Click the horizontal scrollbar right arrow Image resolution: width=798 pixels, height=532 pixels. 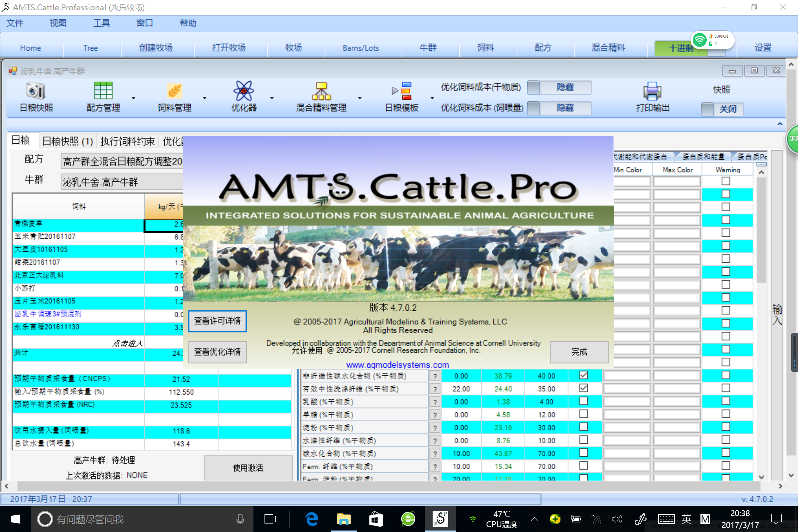tap(780, 486)
